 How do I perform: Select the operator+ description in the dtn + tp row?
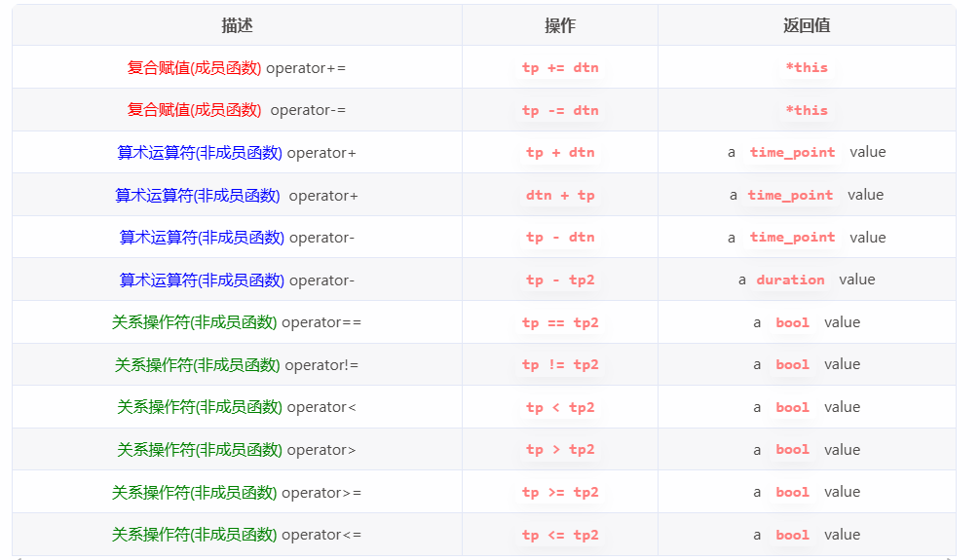point(237,195)
